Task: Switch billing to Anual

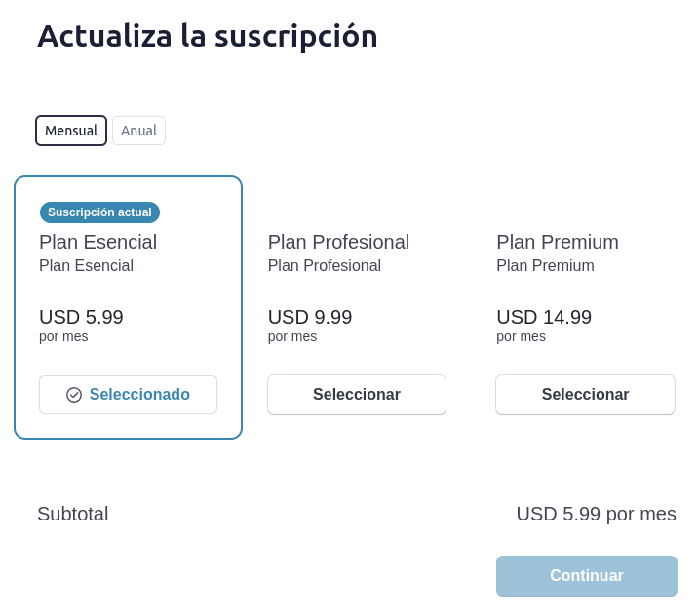Action: [138, 131]
